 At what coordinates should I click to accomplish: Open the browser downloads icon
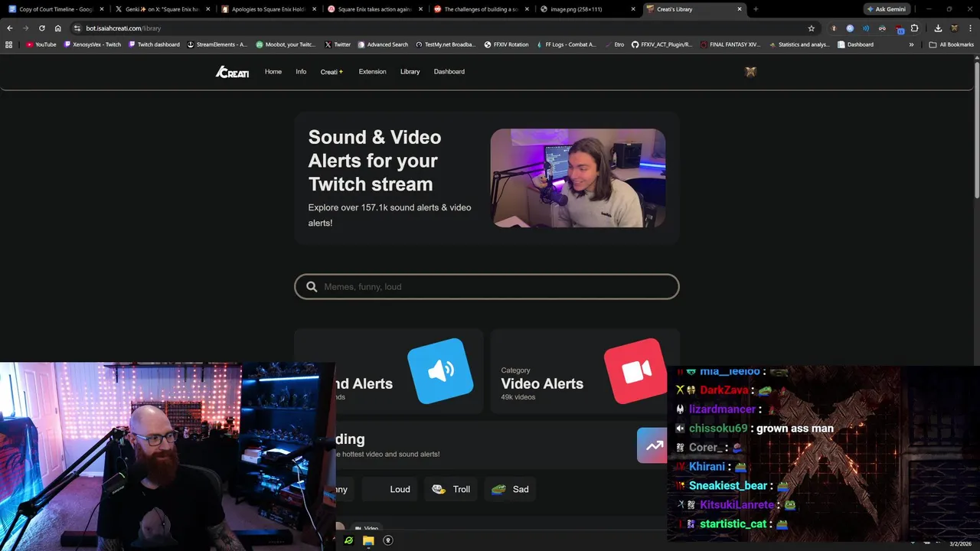coord(938,28)
